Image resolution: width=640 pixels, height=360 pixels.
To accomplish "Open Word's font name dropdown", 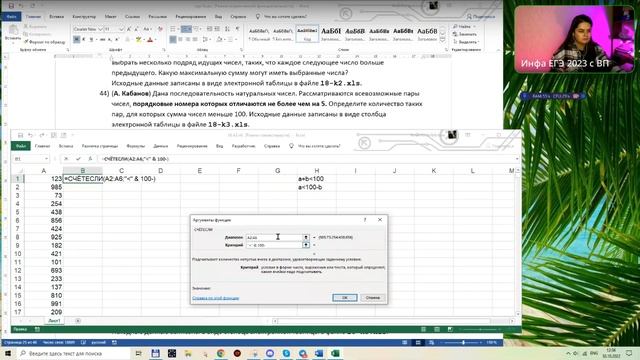I will point(100,29).
